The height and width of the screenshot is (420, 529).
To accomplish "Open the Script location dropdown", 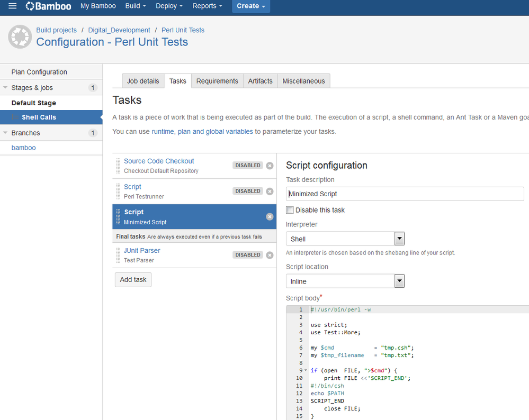I will (x=345, y=281).
